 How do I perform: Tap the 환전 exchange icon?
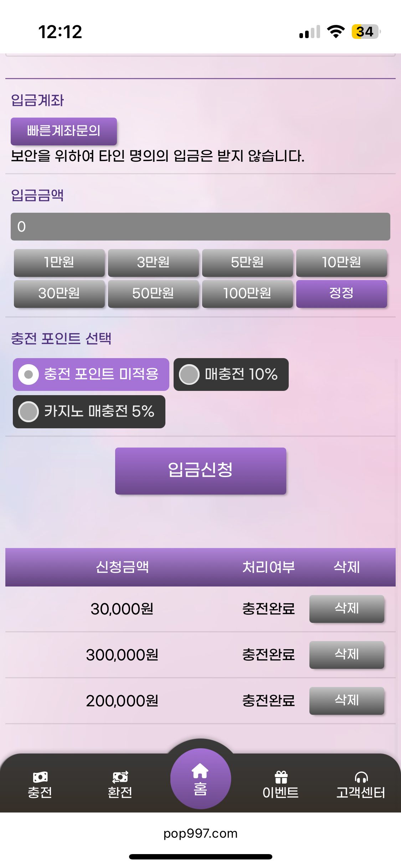120,777
